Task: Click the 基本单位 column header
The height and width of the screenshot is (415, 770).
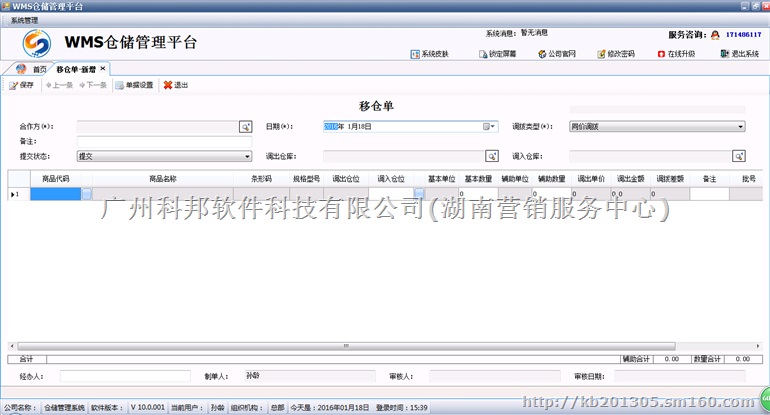Action: (441, 179)
